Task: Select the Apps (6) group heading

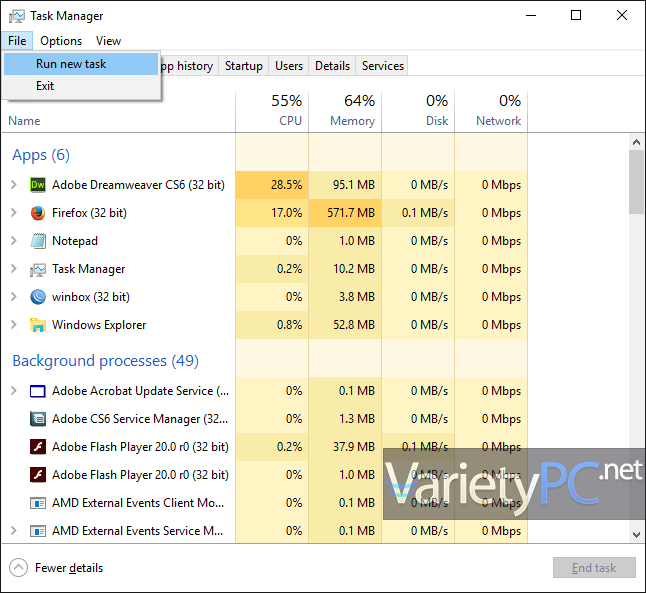Action: pos(41,155)
